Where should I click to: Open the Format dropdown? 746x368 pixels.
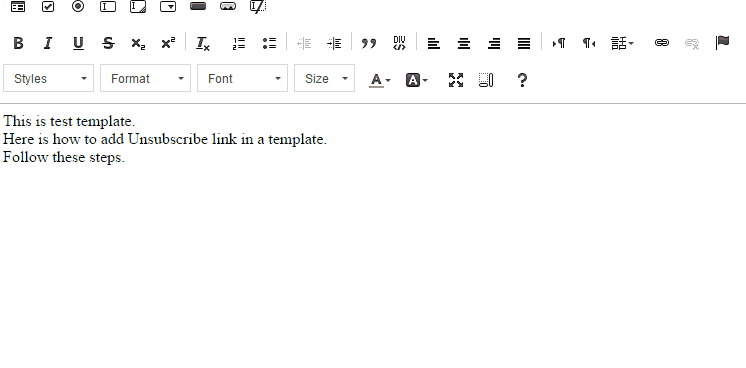pos(146,79)
